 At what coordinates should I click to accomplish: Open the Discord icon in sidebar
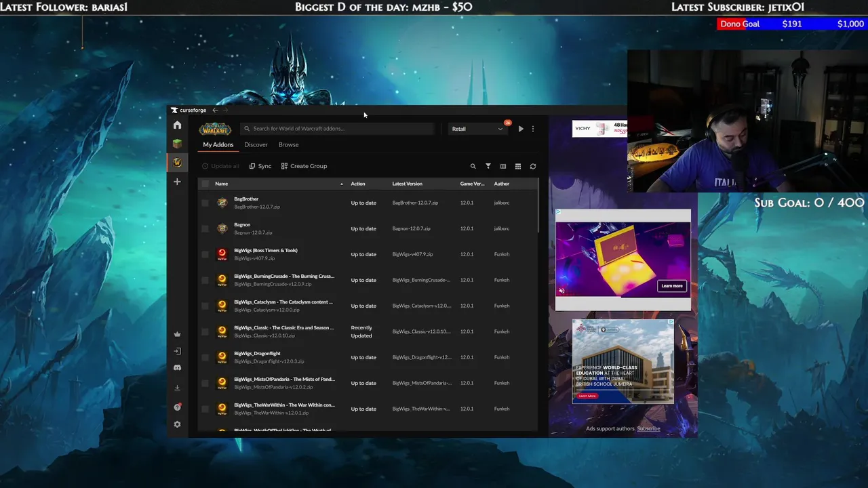tap(177, 368)
